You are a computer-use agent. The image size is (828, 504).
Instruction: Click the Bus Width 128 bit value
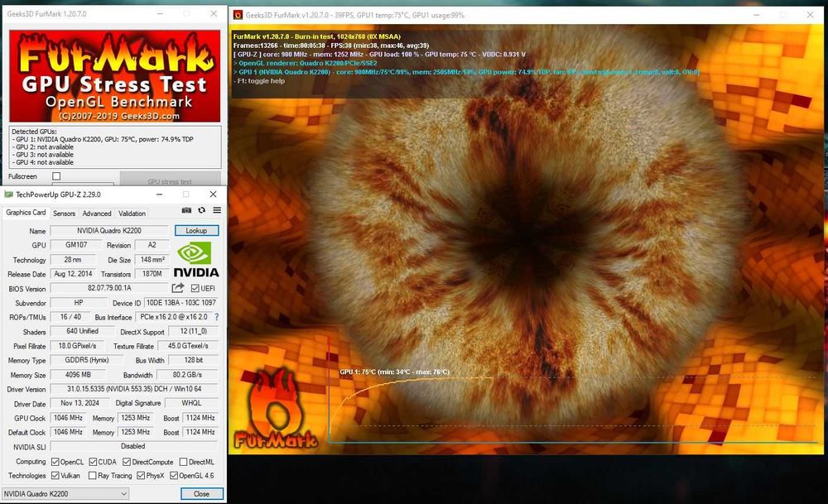193,361
